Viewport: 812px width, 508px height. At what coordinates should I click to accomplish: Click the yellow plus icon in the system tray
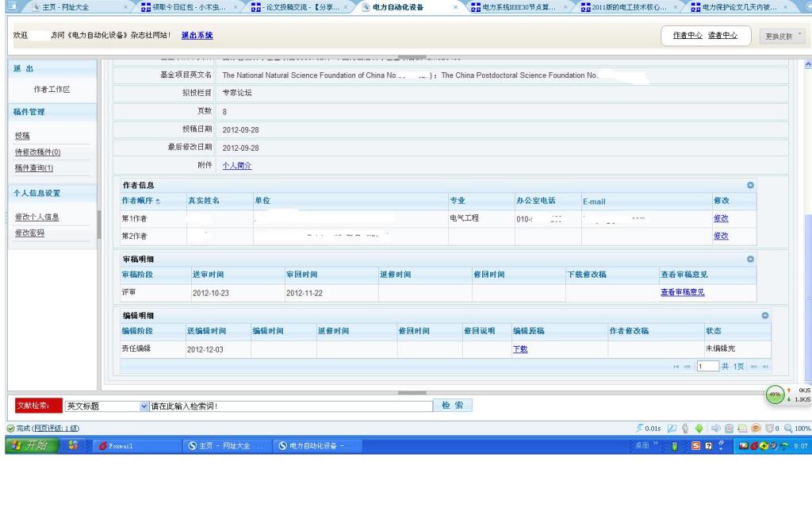(764, 446)
